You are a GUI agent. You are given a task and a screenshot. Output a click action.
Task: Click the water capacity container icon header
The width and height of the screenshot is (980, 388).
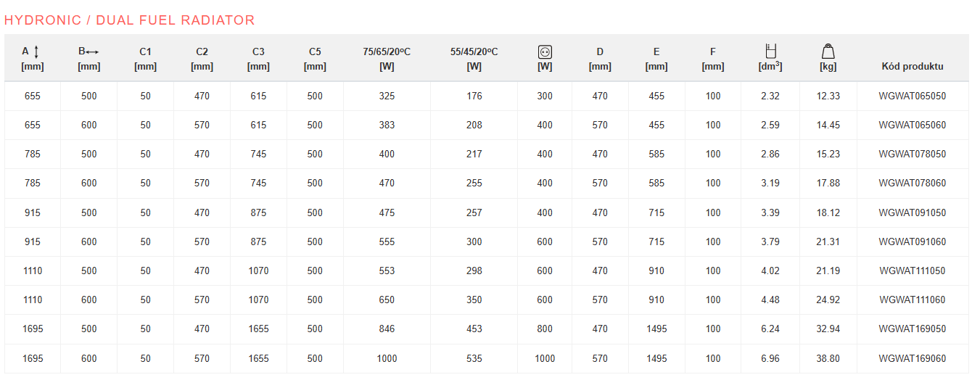tap(770, 51)
